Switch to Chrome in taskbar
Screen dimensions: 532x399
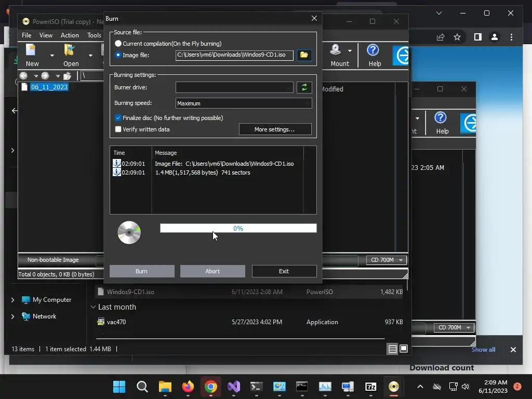[211, 387]
